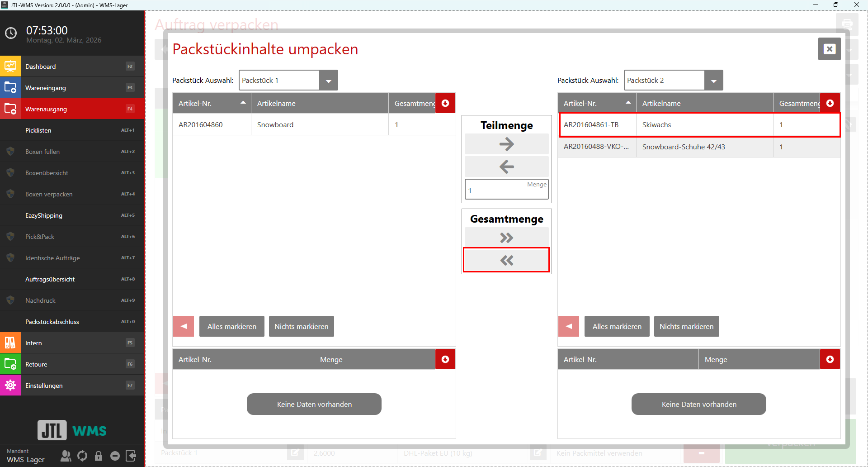This screenshot has height=467, width=868.
Task: Click the Menge input field
Action: (x=506, y=191)
